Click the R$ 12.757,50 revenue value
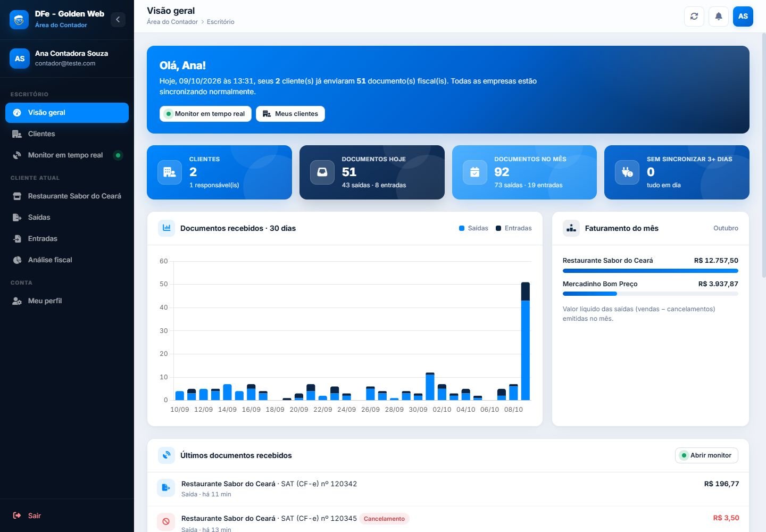Viewport: 766px width, 532px height. (716, 261)
